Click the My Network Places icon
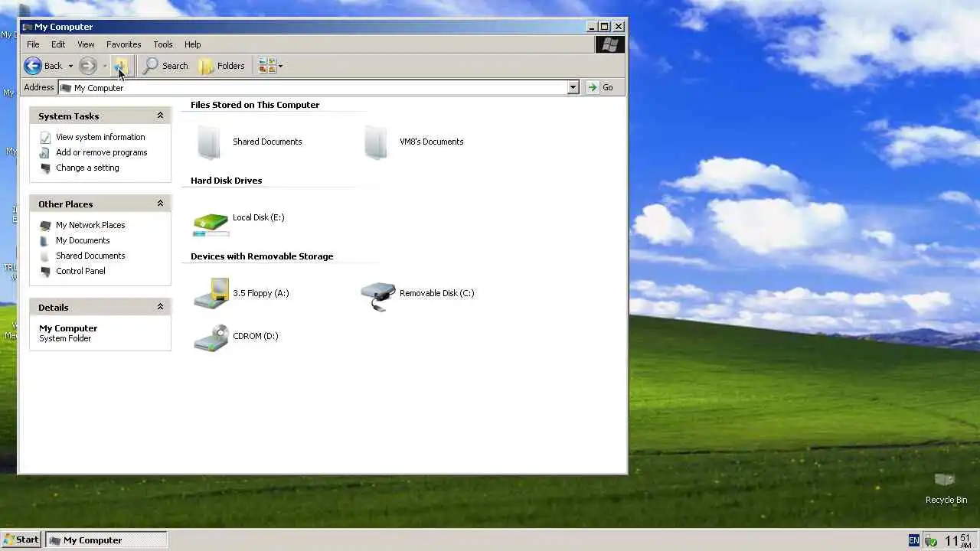 pos(45,225)
